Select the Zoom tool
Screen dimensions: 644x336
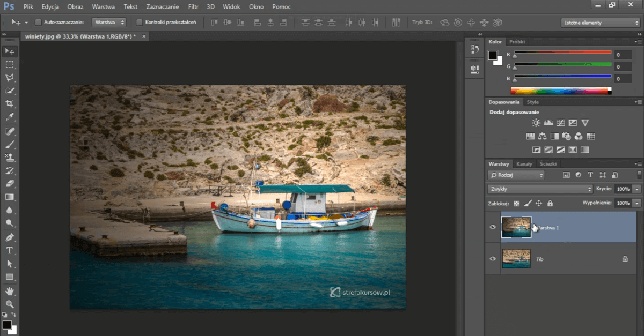[x=9, y=304]
